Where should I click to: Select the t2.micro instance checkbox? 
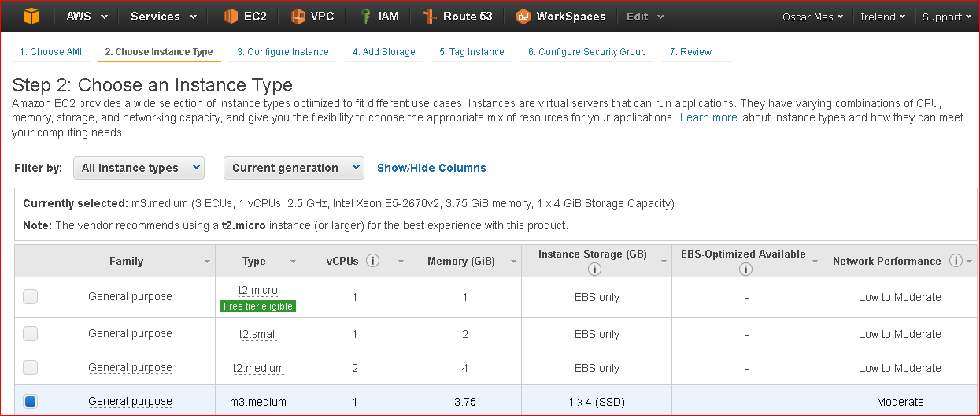click(30, 297)
